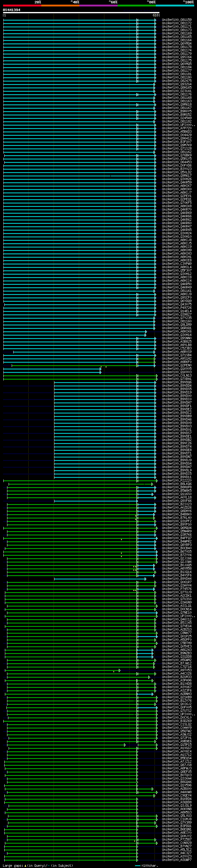
Task: Open hit UniRef100_B9VDH7
Action: click(177, 403)
